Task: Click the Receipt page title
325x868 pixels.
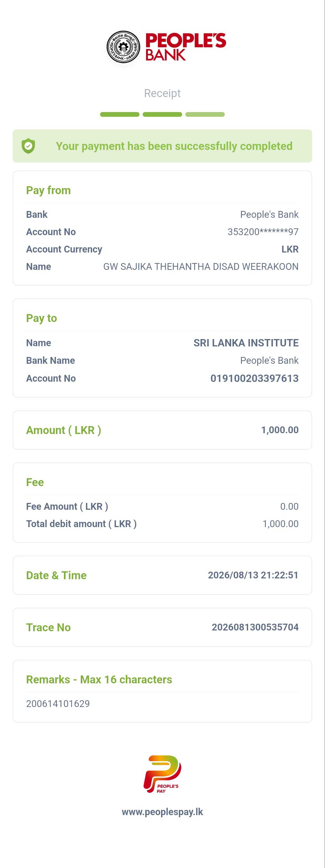Action: pos(162,93)
